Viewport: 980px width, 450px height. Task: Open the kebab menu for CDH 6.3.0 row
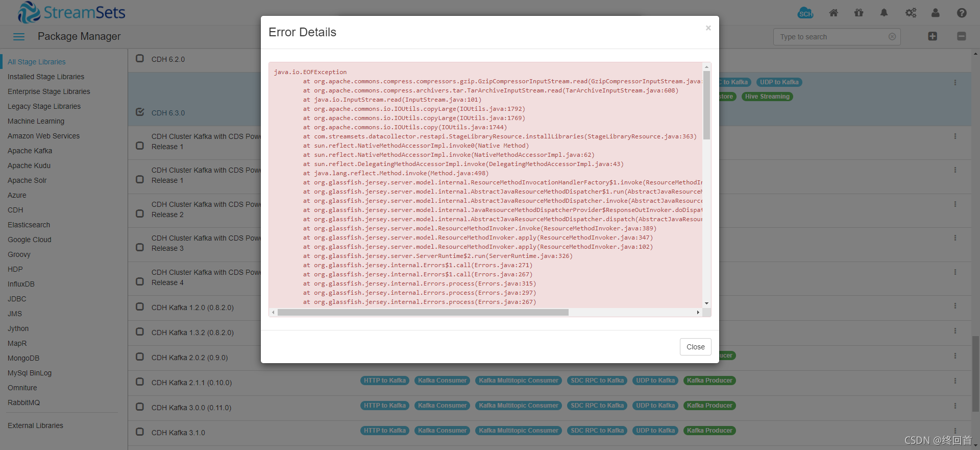(x=955, y=82)
